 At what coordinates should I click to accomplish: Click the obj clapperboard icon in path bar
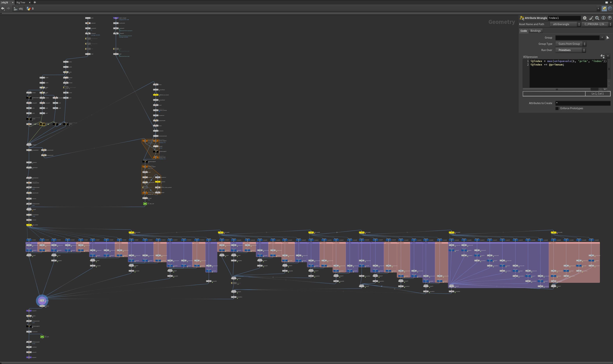(x=16, y=9)
